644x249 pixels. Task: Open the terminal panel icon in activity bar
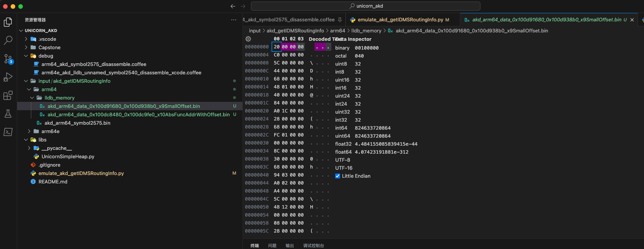point(8,132)
